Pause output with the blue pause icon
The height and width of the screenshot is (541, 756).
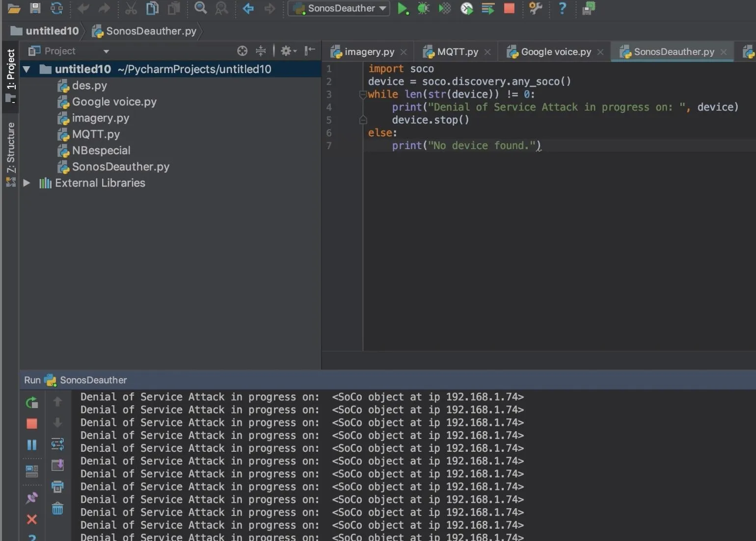coord(32,445)
